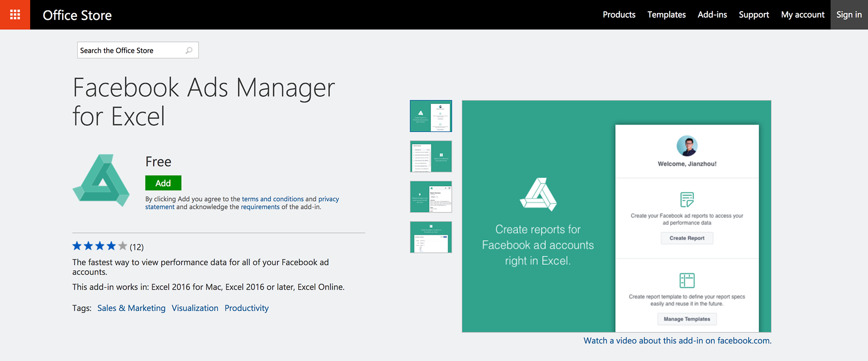Open the My account menu

point(802,14)
